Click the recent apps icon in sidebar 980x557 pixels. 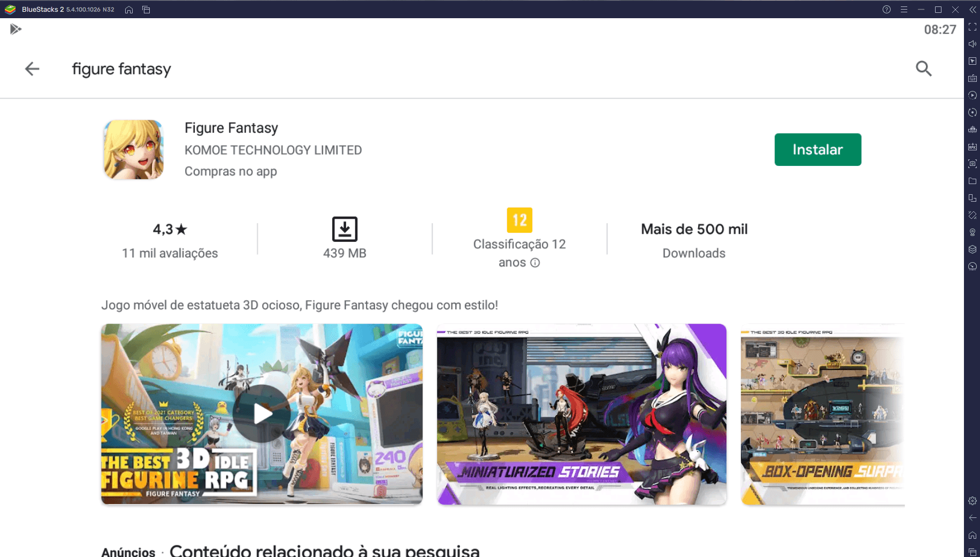(973, 552)
